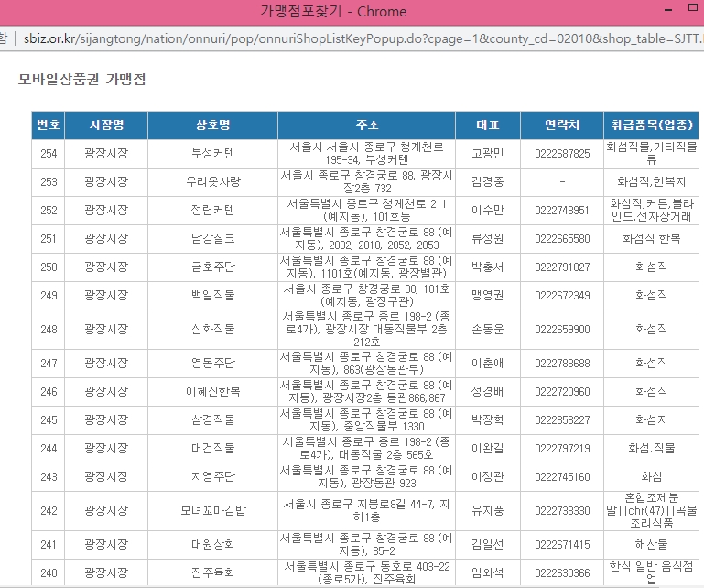
Task: Click phone number 0222745160
Action: (562, 476)
